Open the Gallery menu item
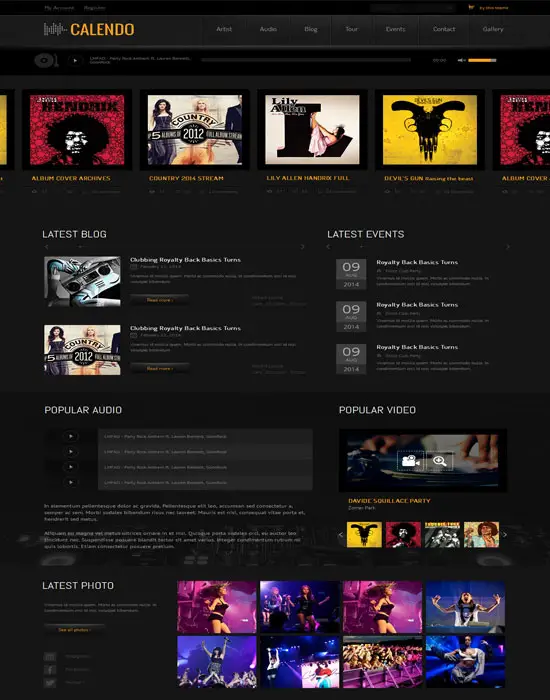The image size is (550, 700). click(x=493, y=29)
